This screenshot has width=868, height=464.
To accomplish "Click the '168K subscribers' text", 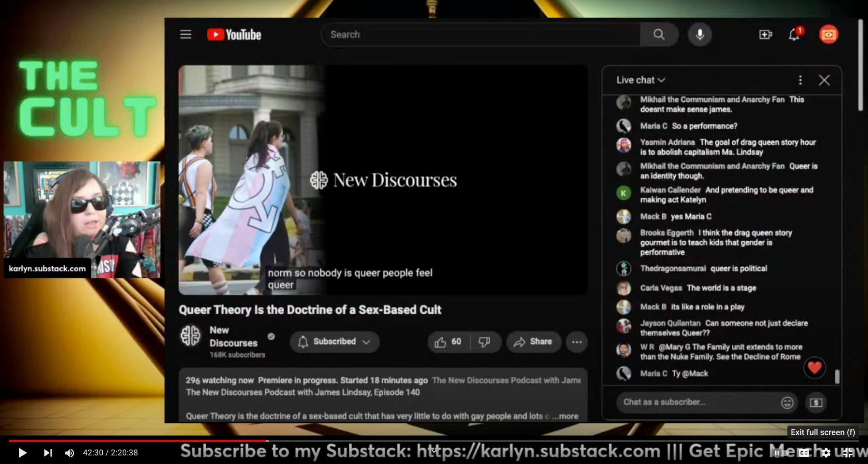I will pyautogui.click(x=237, y=355).
